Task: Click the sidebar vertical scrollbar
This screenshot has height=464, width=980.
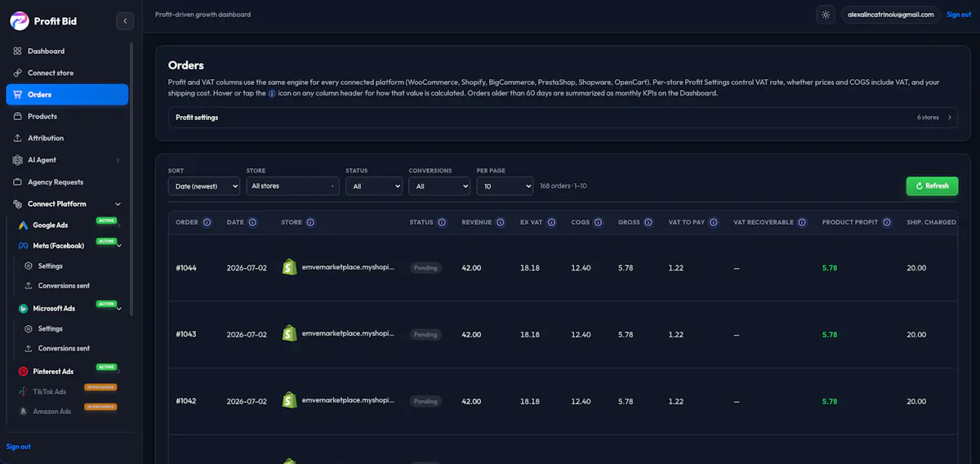Action: (132, 178)
